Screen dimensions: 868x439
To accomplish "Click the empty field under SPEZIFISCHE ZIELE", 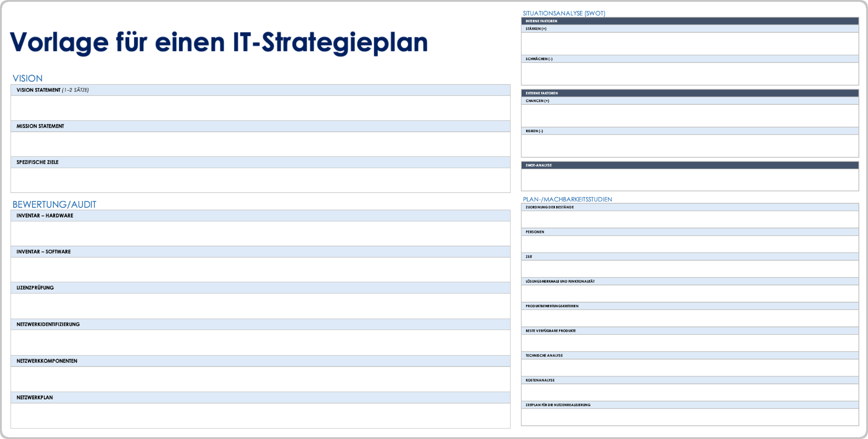I will pyautogui.click(x=261, y=180).
